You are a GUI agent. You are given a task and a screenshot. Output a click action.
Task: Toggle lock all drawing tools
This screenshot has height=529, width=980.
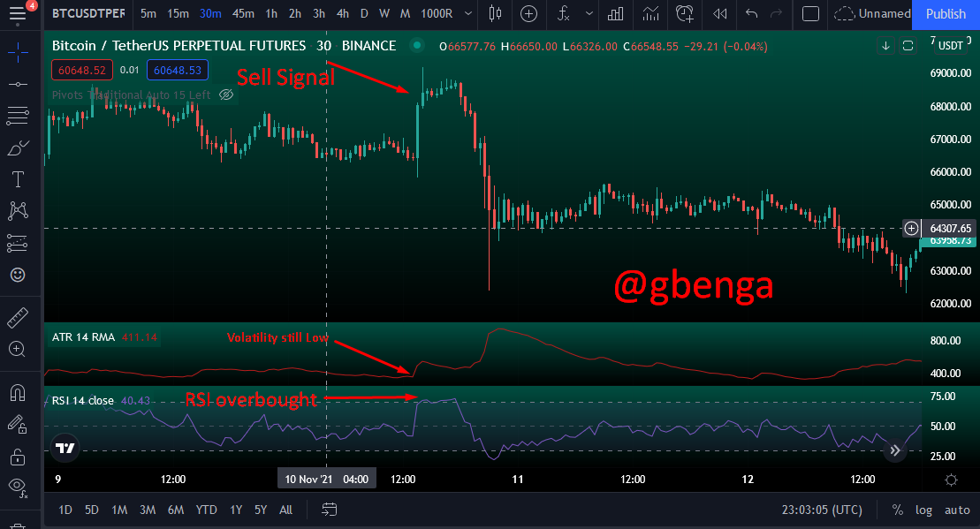point(18,457)
